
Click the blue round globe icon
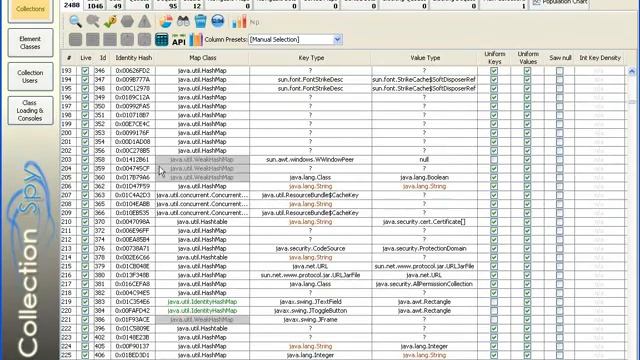pos(218,21)
